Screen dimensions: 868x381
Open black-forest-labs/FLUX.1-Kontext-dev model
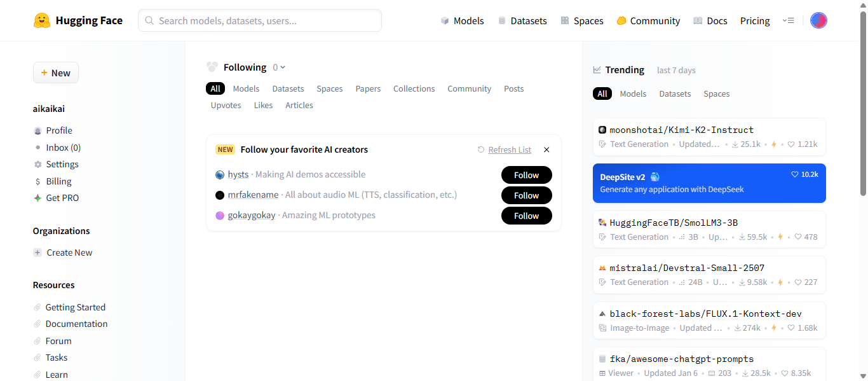click(709, 321)
